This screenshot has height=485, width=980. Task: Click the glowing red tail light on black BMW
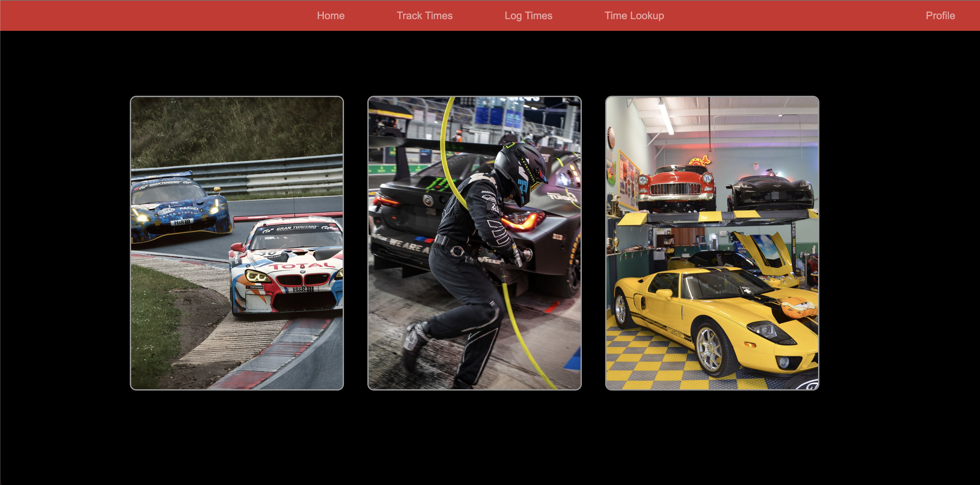[x=523, y=221]
